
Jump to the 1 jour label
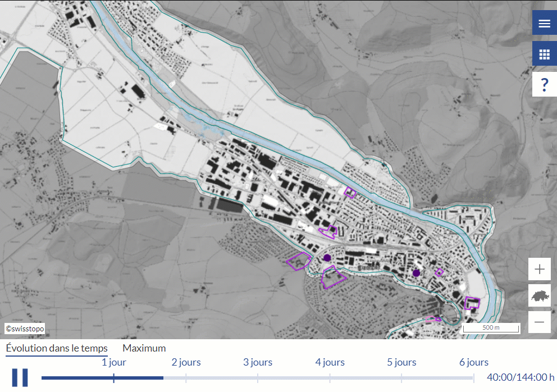[114, 362]
